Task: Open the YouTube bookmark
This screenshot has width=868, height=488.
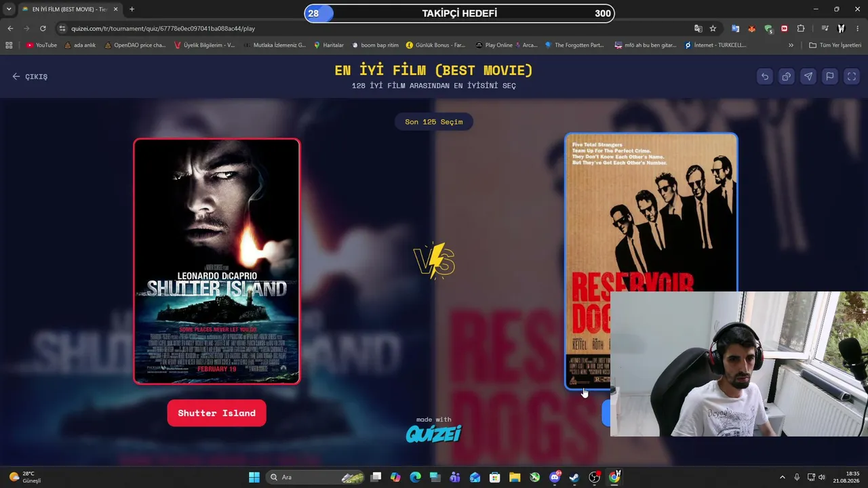Action: [41, 45]
